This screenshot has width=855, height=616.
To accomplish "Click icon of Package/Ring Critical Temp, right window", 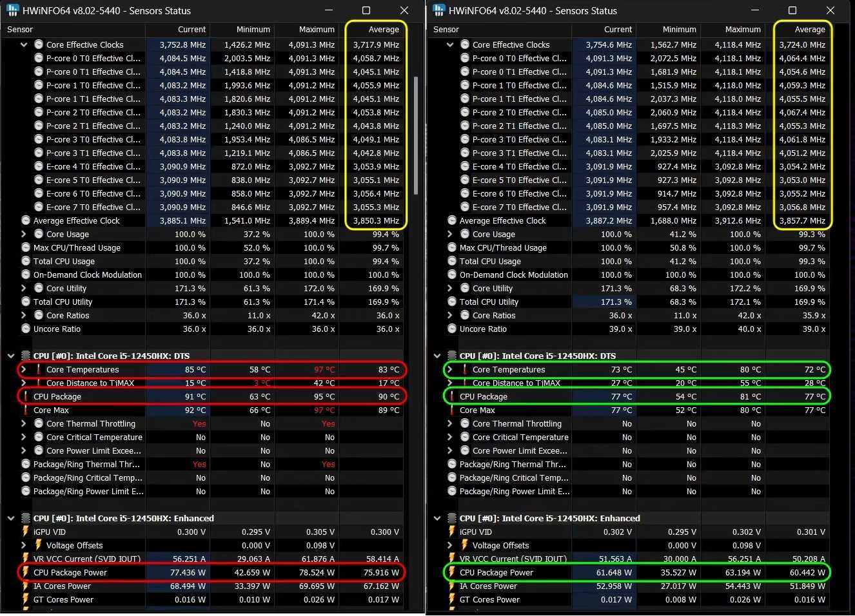I will pyautogui.click(x=452, y=477).
